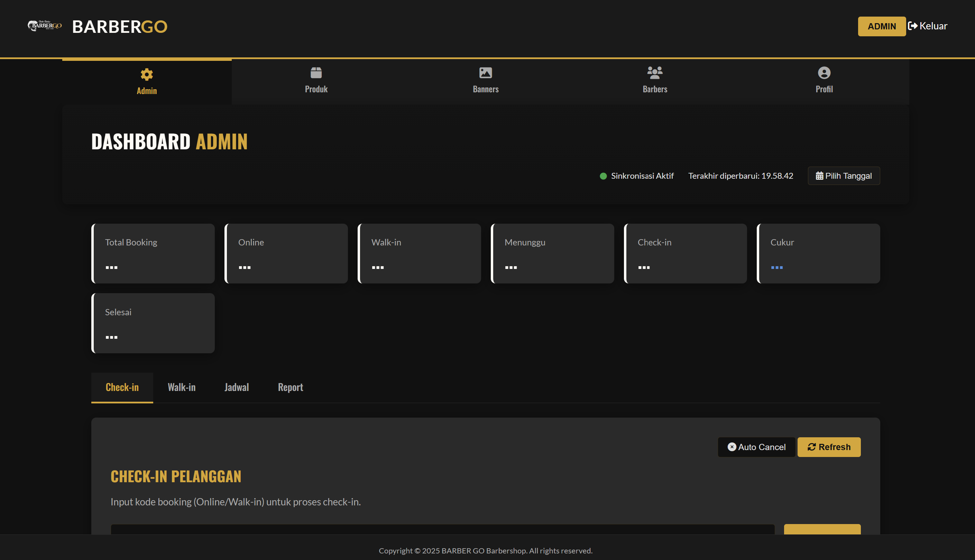Click the Terakhir diperbarui timestamp
The width and height of the screenshot is (975, 560).
(x=741, y=176)
